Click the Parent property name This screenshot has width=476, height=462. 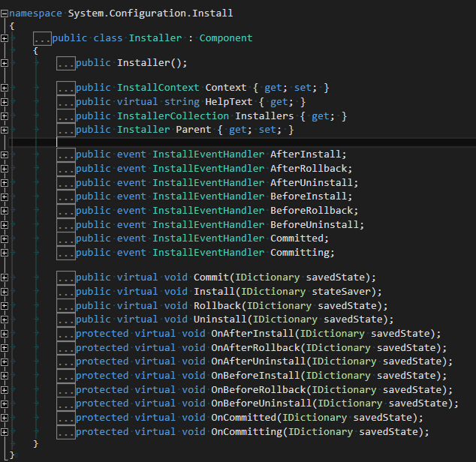point(193,130)
